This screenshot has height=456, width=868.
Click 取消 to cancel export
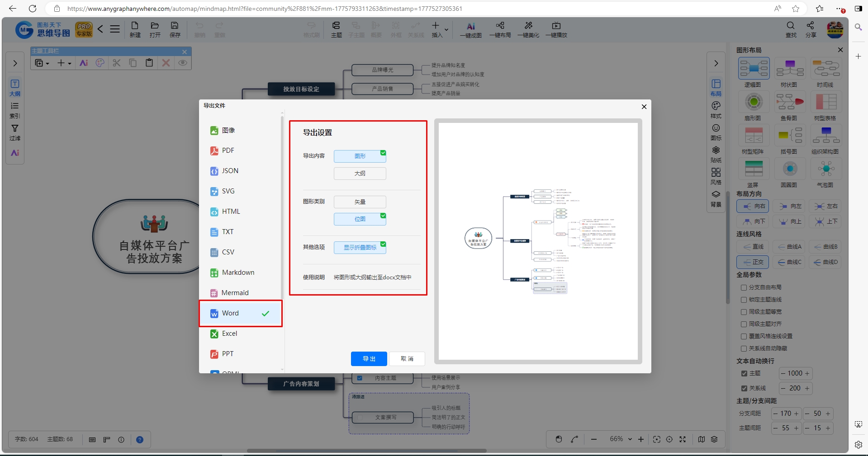pos(407,359)
